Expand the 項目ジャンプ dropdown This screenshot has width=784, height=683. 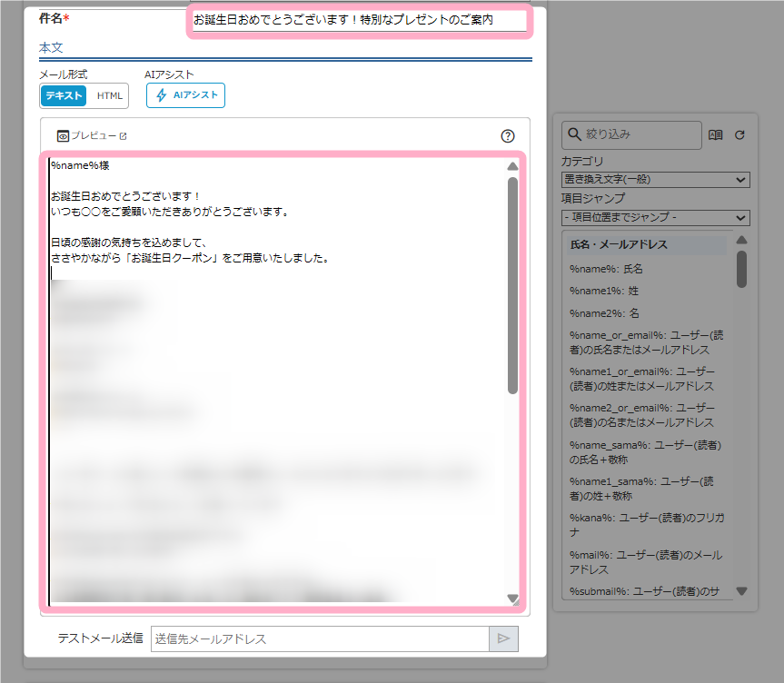(x=655, y=217)
